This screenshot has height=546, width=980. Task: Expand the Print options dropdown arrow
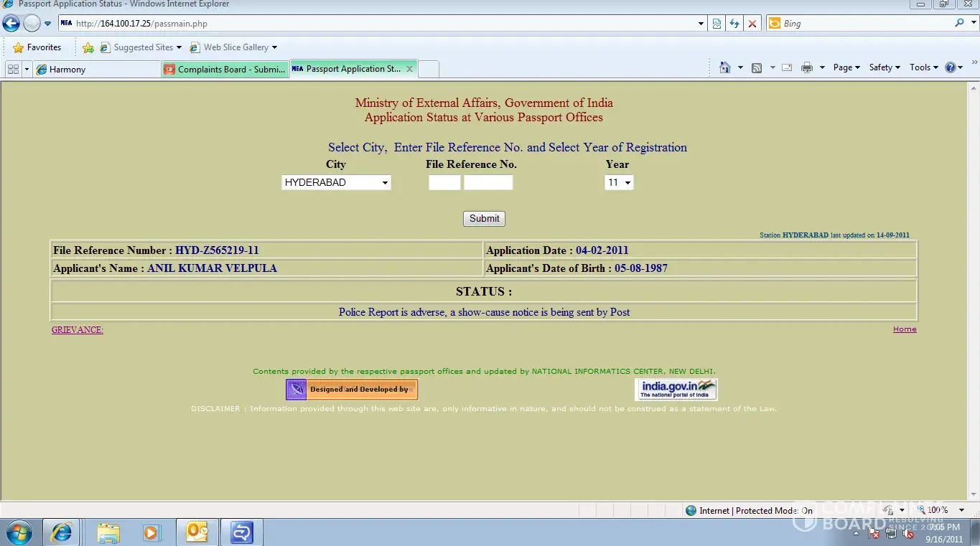click(822, 67)
